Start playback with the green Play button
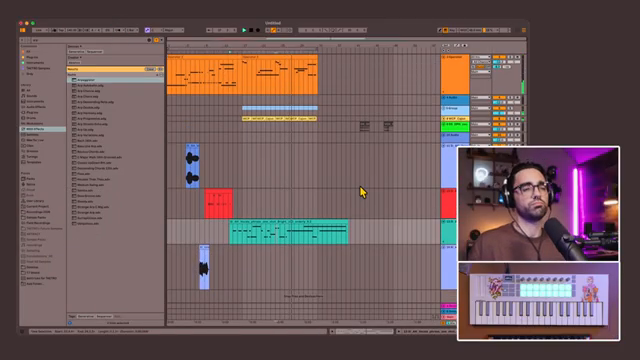The width and height of the screenshot is (640, 360). click(x=244, y=30)
